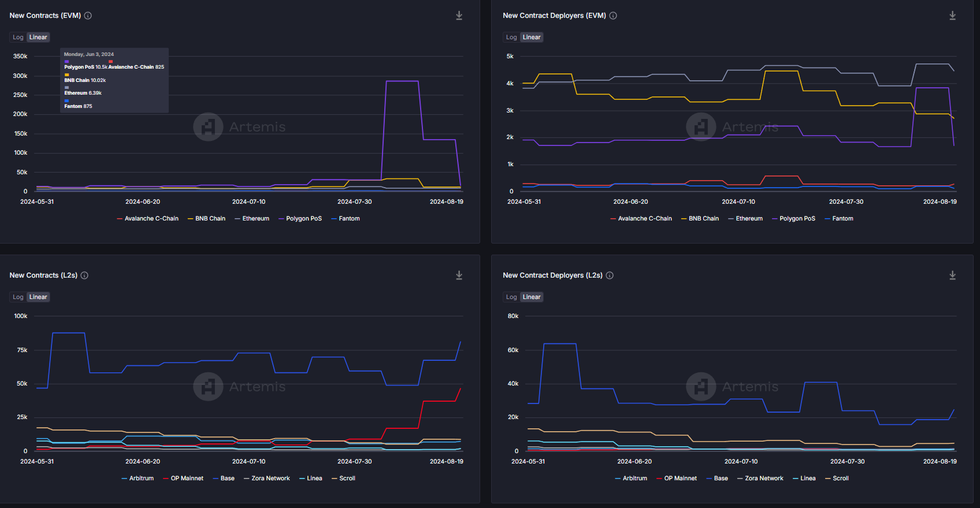Download the New Contracts (EVM) chart
980x508 pixels.
click(x=459, y=16)
